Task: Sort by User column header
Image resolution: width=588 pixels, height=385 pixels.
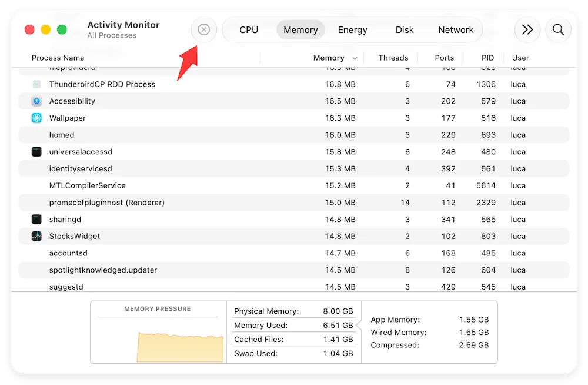Action: coord(520,58)
